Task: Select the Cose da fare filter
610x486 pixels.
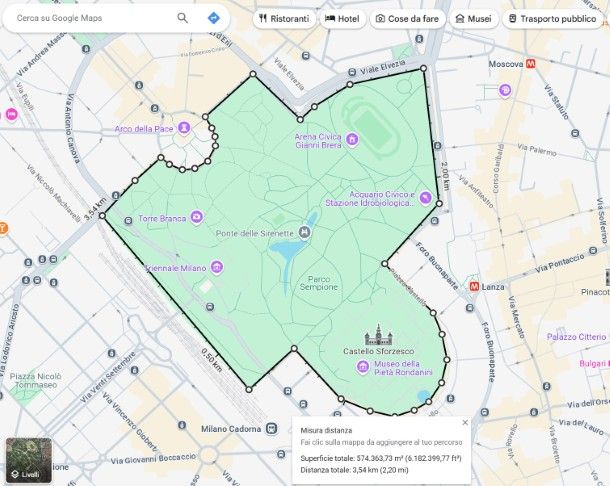Action: coord(406,18)
